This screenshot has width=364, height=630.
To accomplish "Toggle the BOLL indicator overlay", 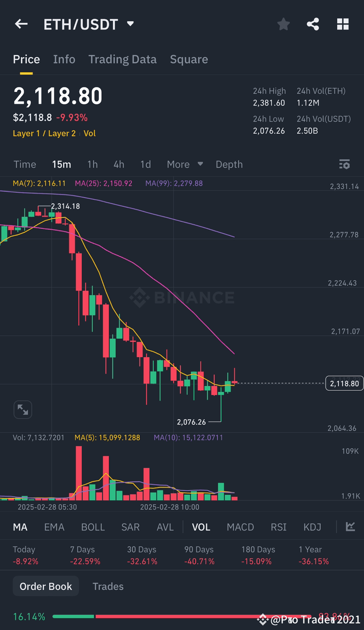I will click(x=93, y=527).
